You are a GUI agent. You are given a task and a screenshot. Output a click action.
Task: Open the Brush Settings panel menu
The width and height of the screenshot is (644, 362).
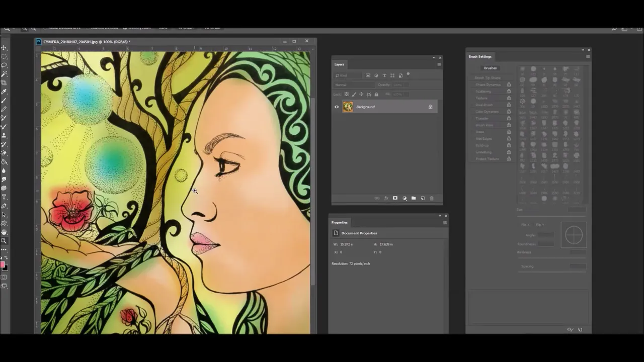(588, 56)
